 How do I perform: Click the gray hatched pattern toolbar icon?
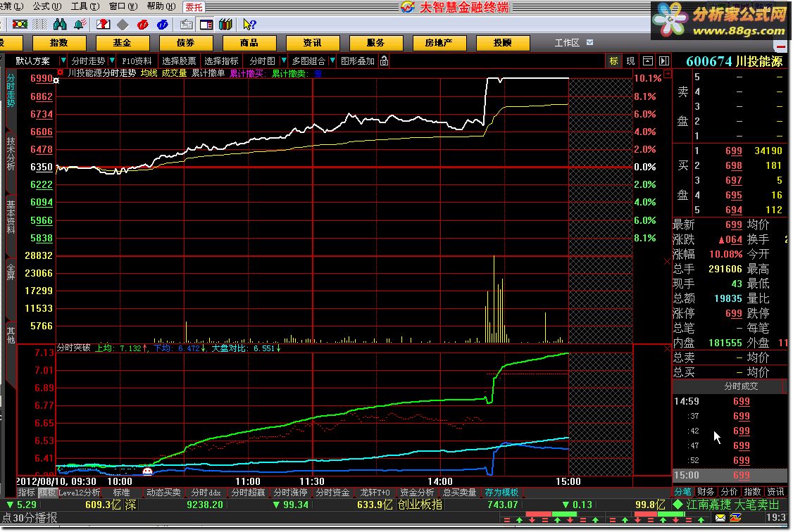40,24
